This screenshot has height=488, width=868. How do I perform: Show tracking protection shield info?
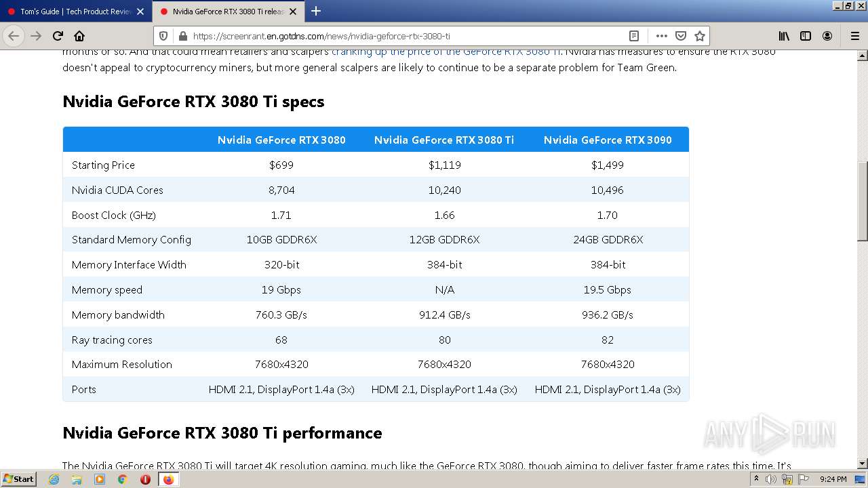[x=163, y=36]
